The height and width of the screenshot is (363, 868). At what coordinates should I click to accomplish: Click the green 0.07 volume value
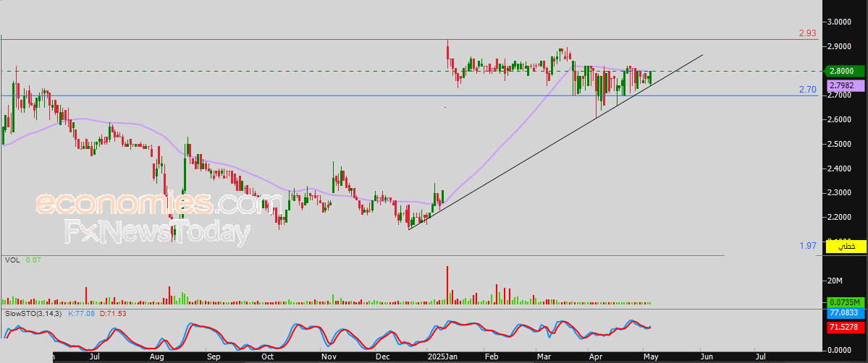pos(33,260)
